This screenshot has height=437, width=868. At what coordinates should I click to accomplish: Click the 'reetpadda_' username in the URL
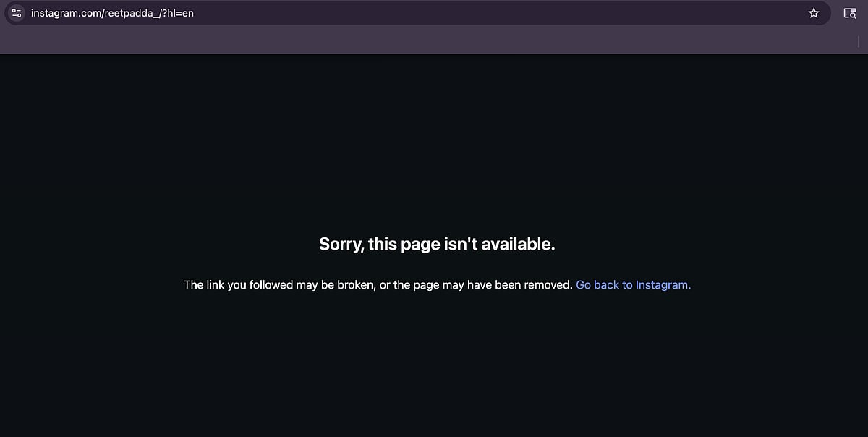(131, 13)
